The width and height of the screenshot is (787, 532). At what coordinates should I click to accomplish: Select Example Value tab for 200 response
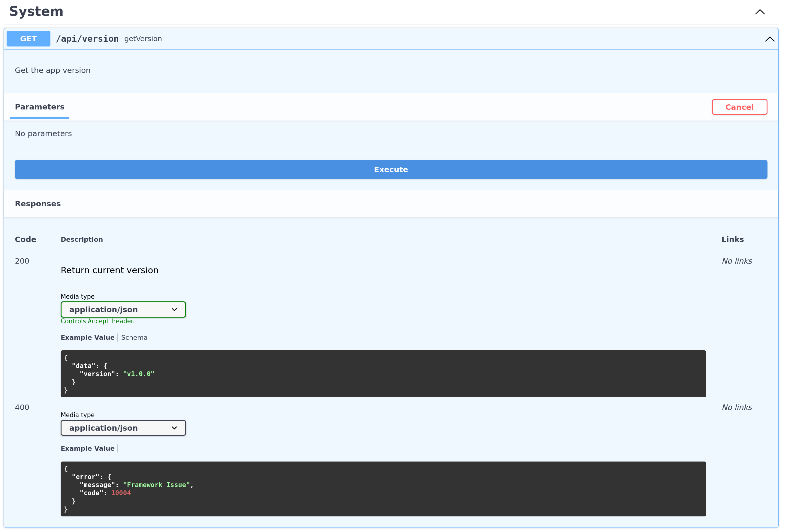tap(87, 338)
